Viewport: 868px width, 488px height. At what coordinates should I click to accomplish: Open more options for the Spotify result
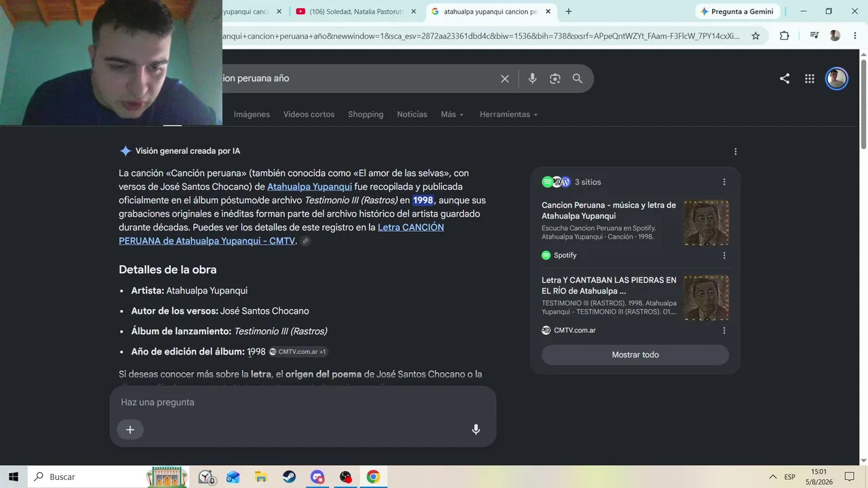[724, 256]
